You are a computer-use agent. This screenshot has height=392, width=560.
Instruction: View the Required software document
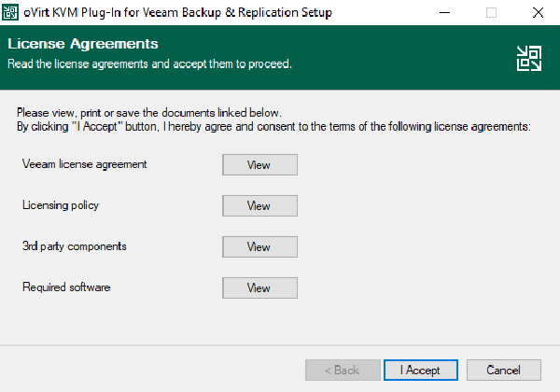[x=259, y=287]
